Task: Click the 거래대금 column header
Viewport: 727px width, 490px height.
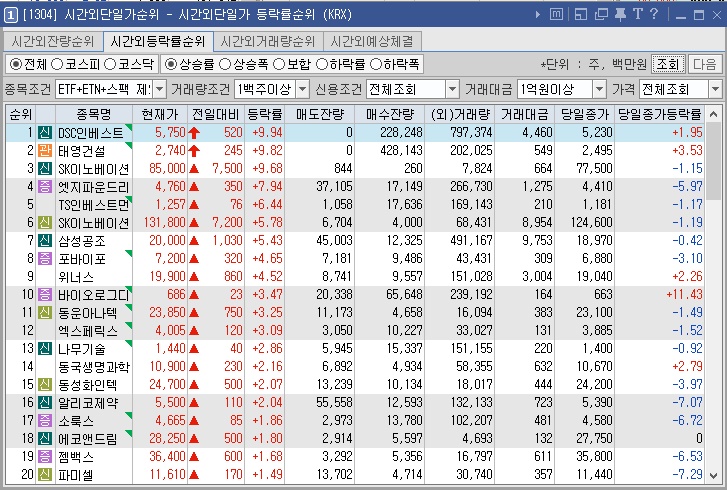Action: point(525,114)
